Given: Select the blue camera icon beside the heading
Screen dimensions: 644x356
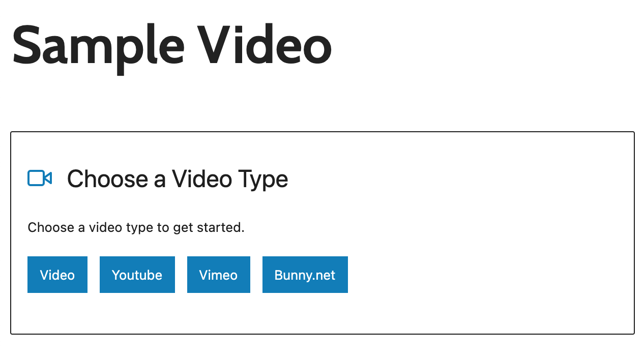Looking at the screenshot, I should coord(40,179).
